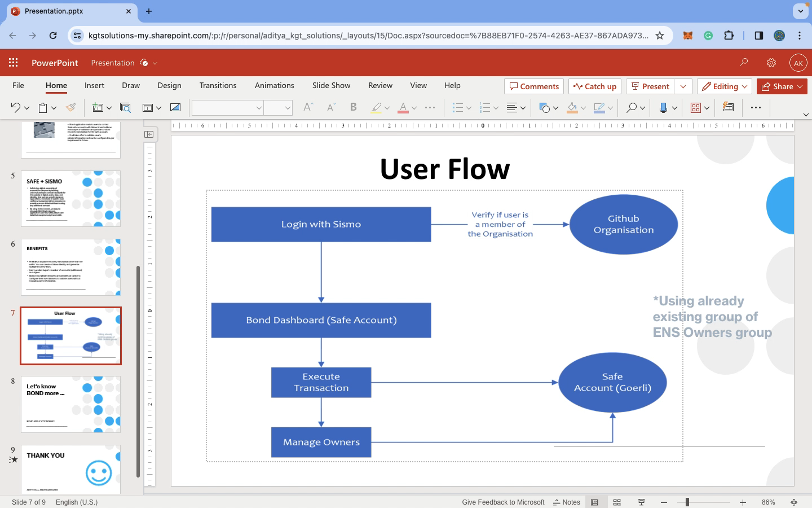812x508 pixels.
Task: Switch to the Animations tab
Action: 274,85
